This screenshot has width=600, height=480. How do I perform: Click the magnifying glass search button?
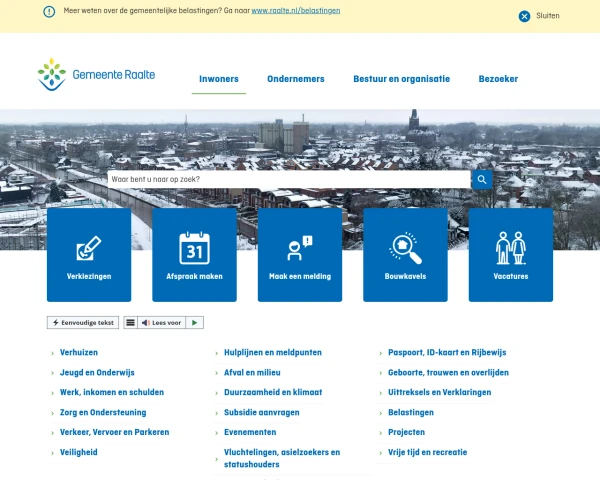click(x=482, y=180)
